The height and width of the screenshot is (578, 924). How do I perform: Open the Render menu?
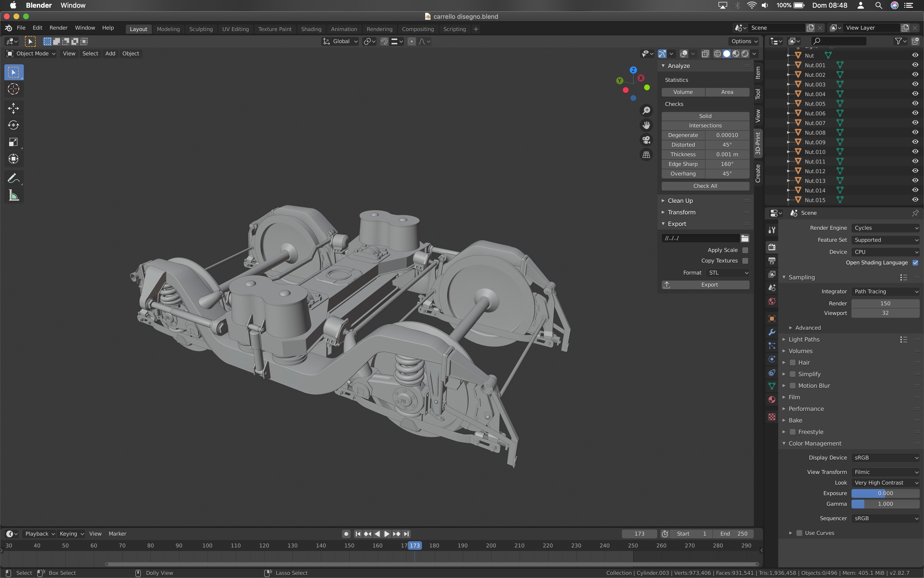(x=58, y=28)
